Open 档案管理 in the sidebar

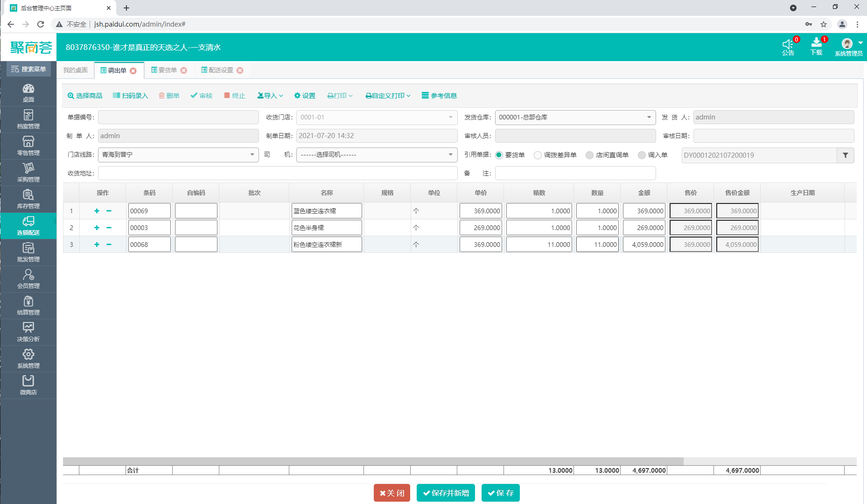coord(28,119)
